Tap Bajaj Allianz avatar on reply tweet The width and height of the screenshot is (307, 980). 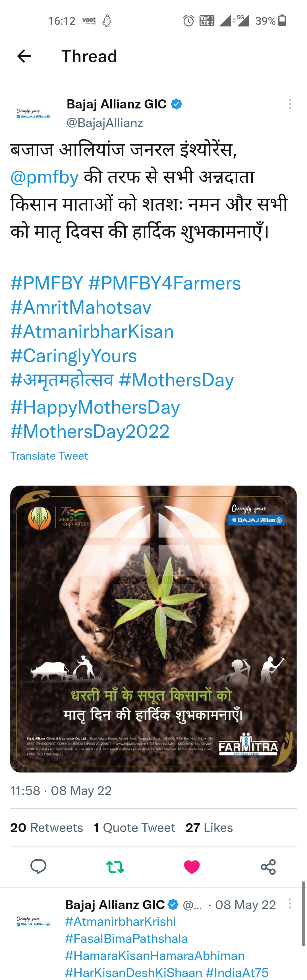(x=33, y=921)
